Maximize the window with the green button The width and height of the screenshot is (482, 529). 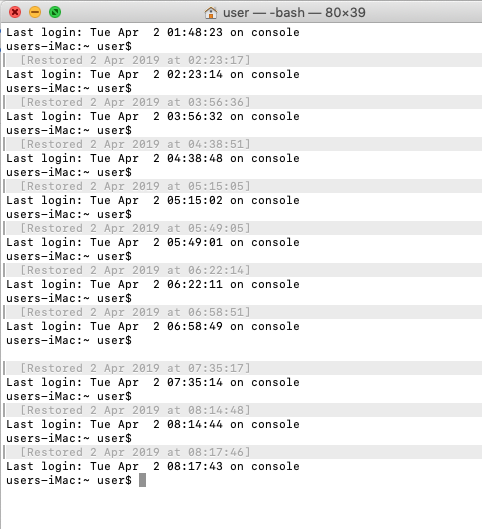tap(55, 12)
